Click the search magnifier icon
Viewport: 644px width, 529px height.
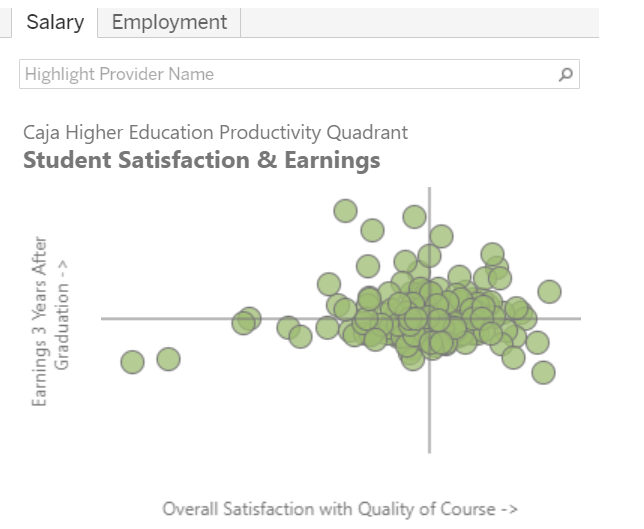[566, 74]
